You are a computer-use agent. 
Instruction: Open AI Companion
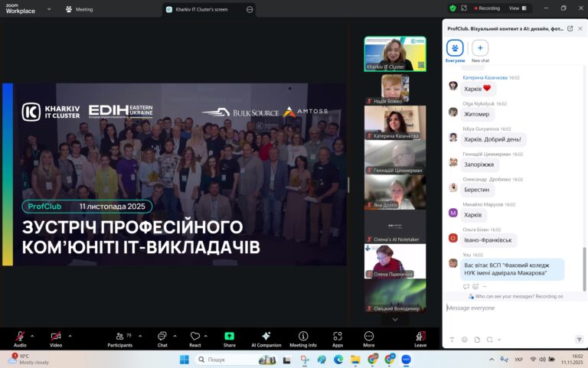[266, 339]
